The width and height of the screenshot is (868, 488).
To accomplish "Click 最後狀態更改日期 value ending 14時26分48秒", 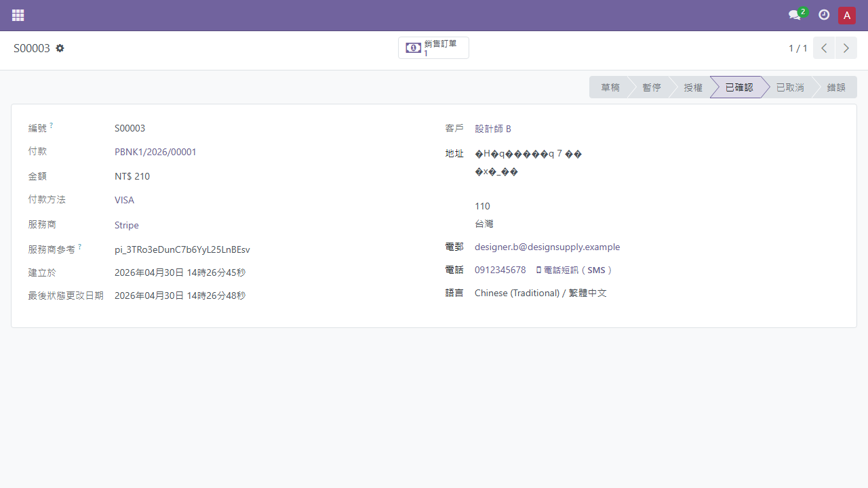I will pos(180,296).
